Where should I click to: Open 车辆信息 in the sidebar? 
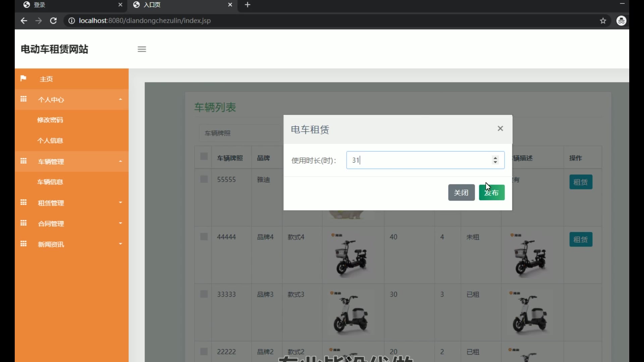[x=50, y=182]
